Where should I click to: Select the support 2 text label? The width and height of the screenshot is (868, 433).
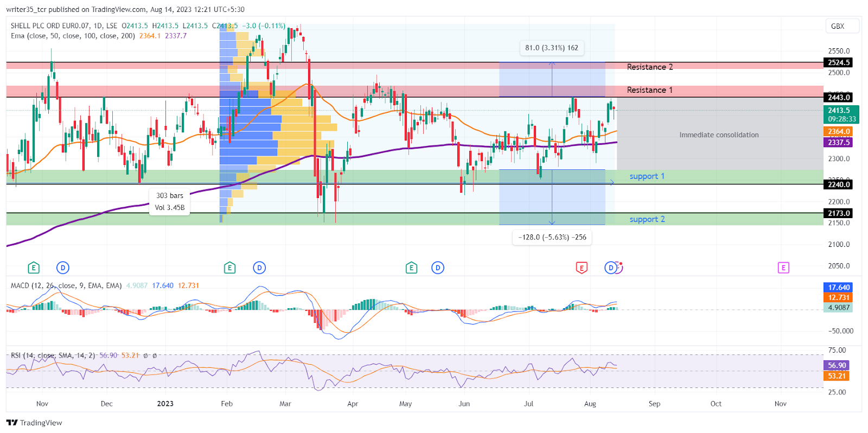647,219
